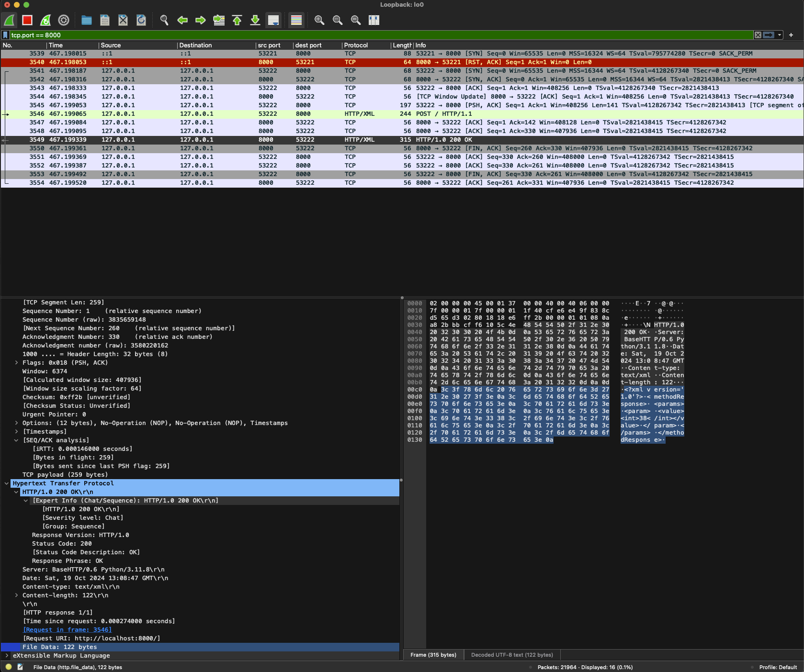The height and width of the screenshot is (672, 804).
Task: Expand the eXtensible Markup Language section
Action: 7,656
